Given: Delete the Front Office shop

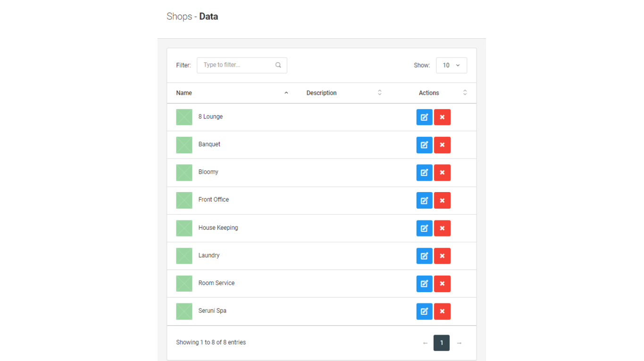Looking at the screenshot, I should 442,201.
